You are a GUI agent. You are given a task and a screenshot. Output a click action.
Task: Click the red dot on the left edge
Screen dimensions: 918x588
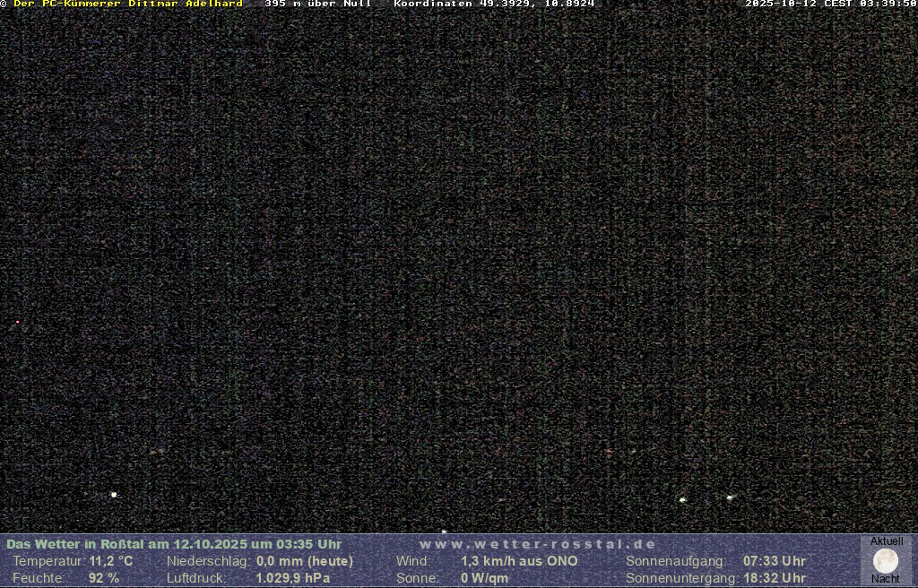click(17, 322)
